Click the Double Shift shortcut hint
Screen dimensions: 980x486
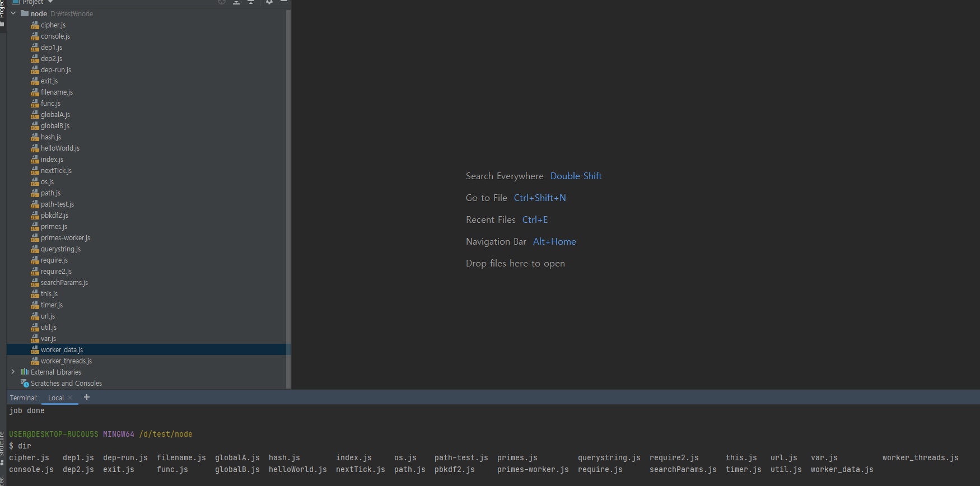(576, 176)
